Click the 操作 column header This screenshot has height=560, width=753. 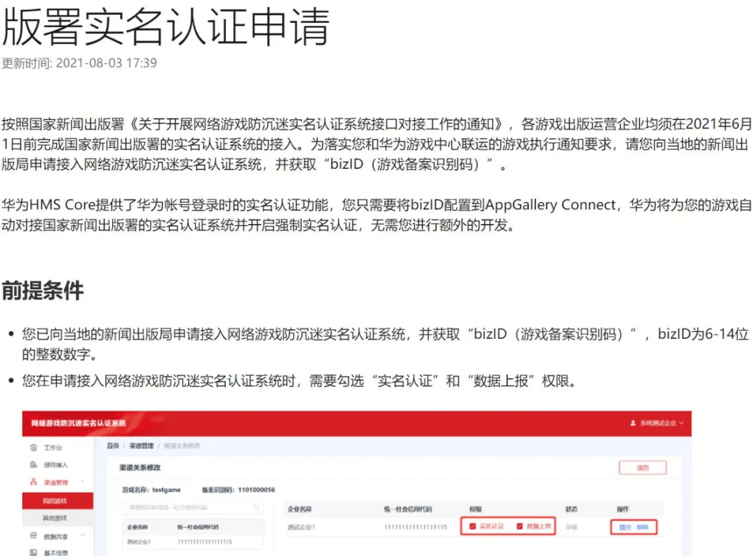pyautogui.click(x=623, y=509)
